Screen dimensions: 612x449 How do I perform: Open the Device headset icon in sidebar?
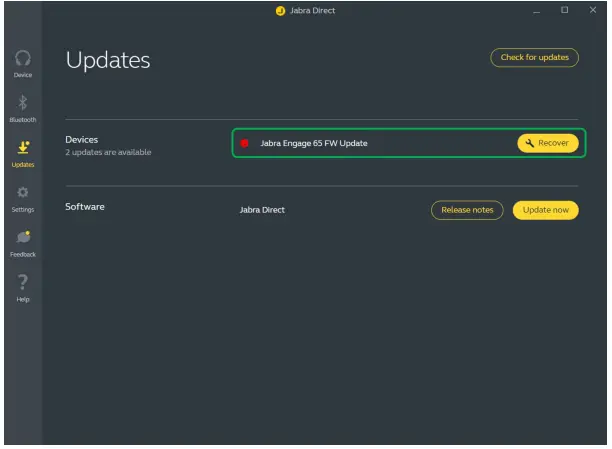pyautogui.click(x=23, y=59)
